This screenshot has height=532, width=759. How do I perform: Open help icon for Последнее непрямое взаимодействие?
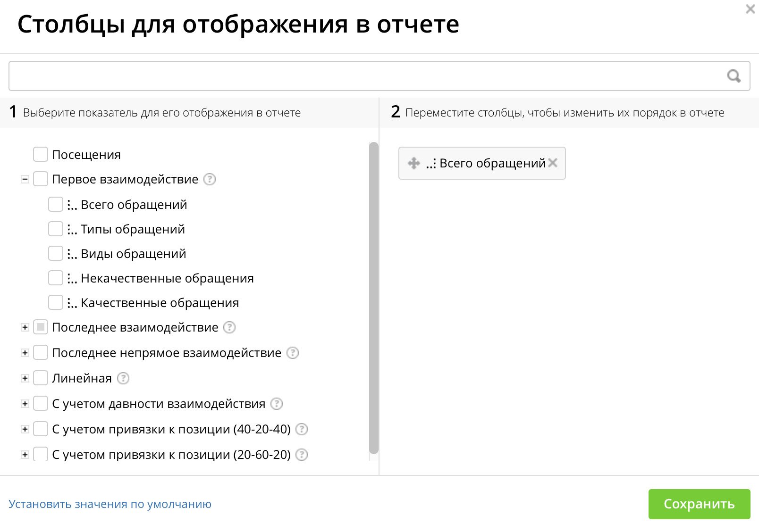(293, 353)
